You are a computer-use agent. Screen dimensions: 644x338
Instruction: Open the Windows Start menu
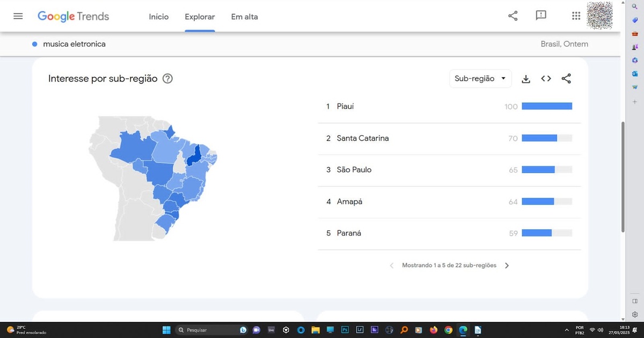[x=166, y=330]
